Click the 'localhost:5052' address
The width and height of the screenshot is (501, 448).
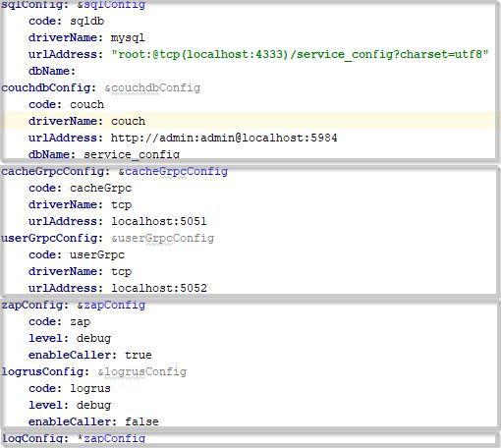[x=159, y=288]
